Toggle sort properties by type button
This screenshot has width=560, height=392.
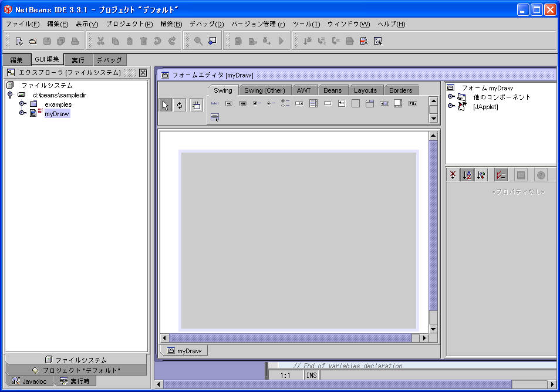tap(481, 175)
